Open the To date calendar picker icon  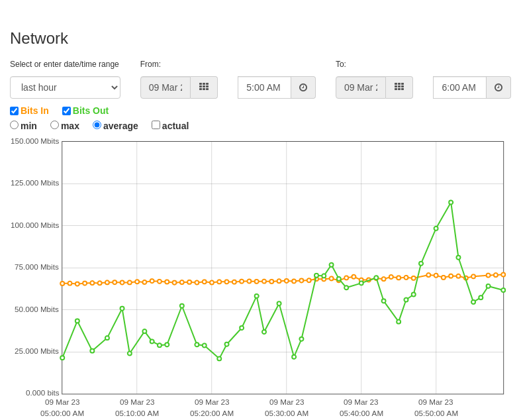coord(399,87)
